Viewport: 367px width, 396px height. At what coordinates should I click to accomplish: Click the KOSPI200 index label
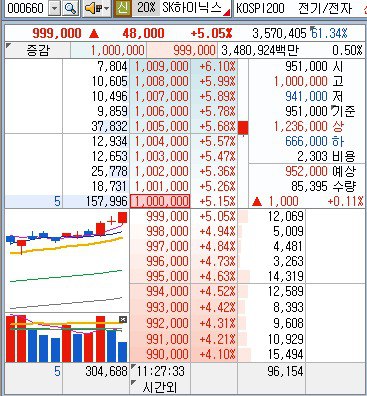[260, 8]
